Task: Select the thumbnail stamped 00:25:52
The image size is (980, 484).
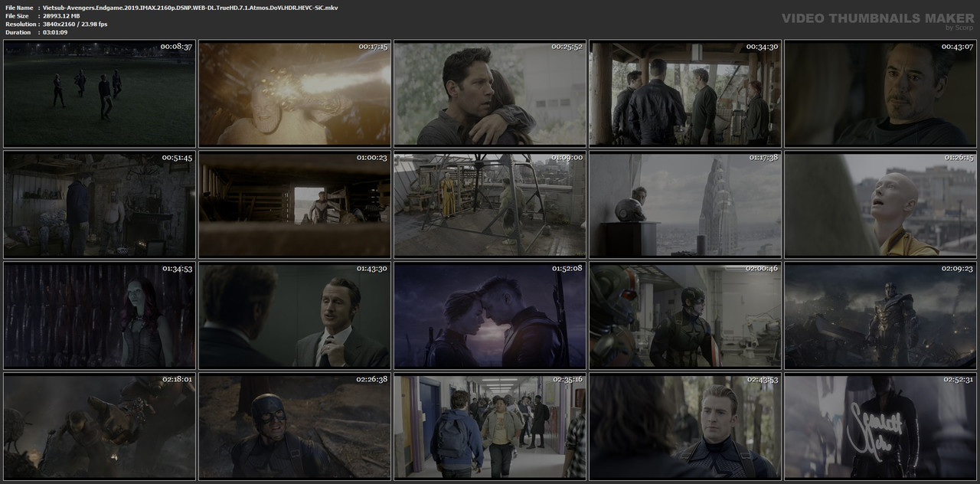Action: coord(490,93)
